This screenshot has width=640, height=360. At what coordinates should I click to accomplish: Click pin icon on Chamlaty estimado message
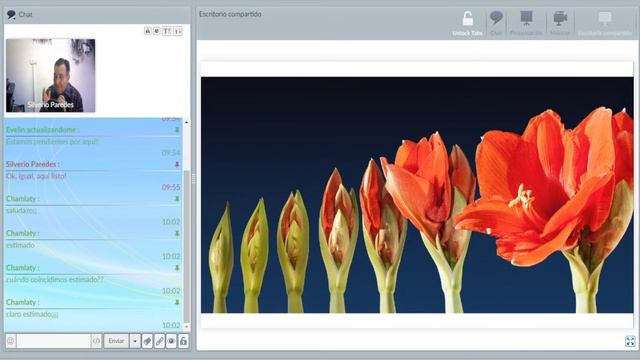177,233
